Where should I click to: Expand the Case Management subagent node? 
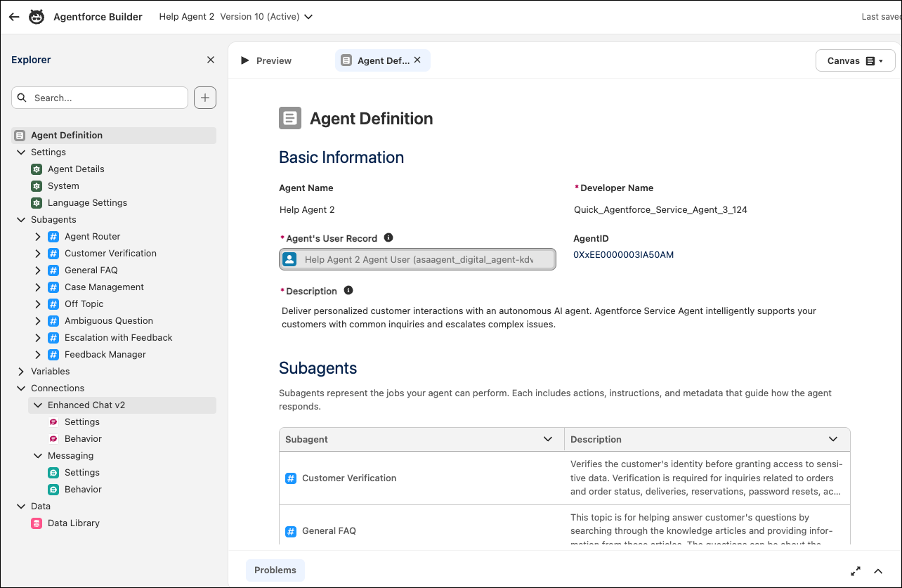(x=38, y=287)
